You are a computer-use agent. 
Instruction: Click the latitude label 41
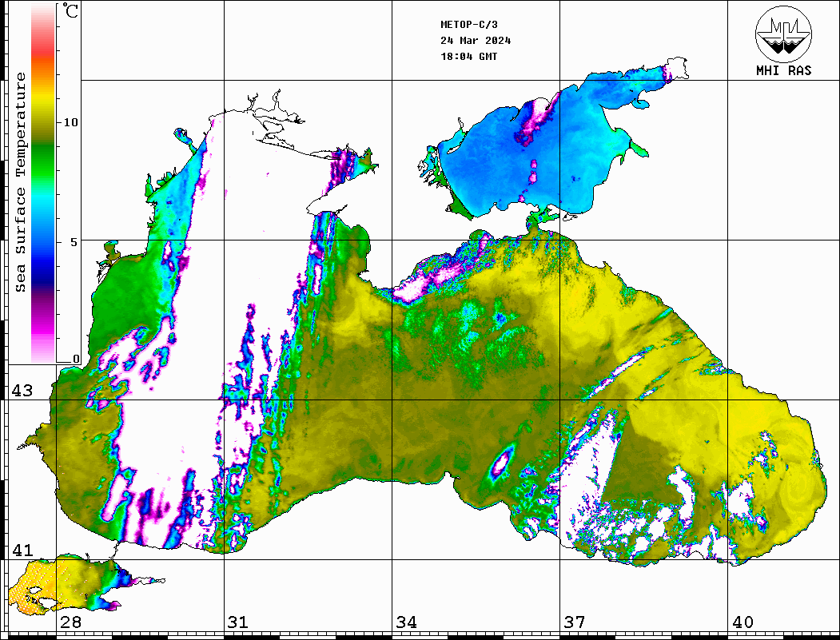pos(22,551)
